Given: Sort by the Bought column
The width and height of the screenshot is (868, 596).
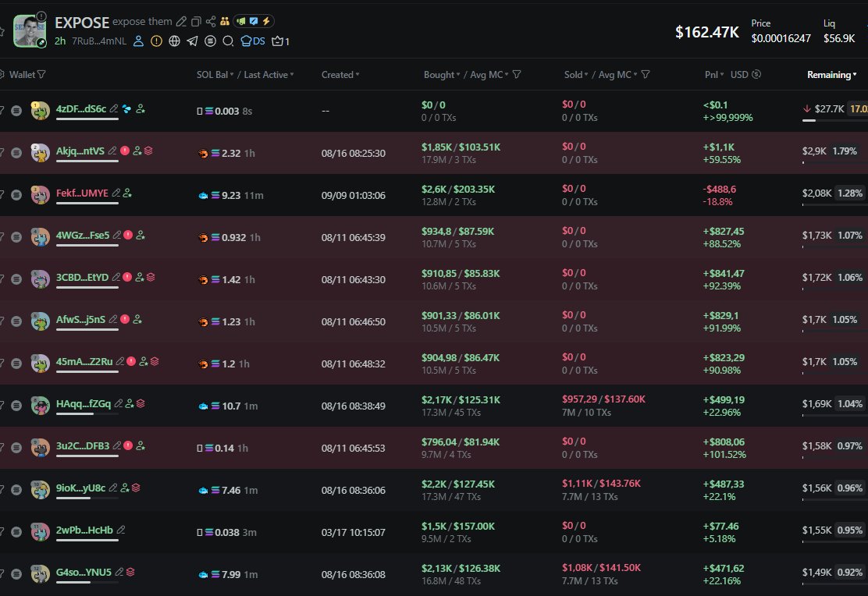Looking at the screenshot, I should pyautogui.click(x=442, y=75).
